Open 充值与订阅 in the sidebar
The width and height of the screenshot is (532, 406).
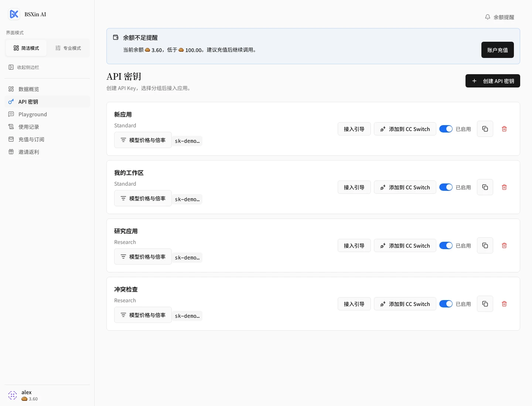(47, 139)
